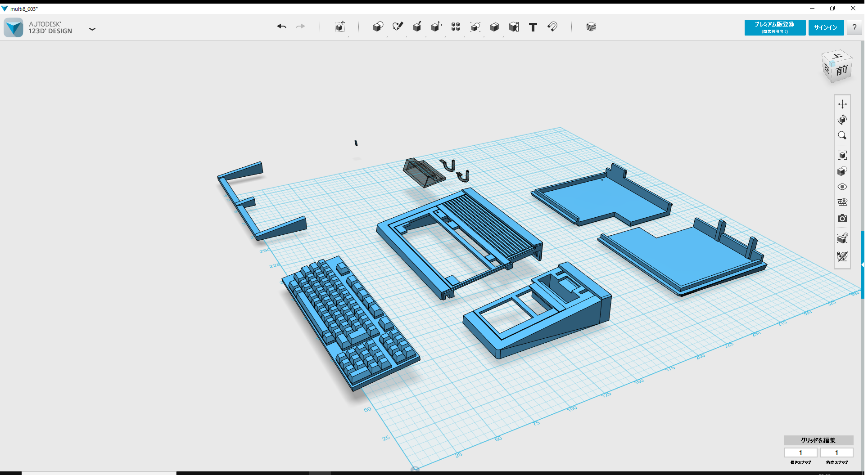Click the サインイン button

(x=826, y=27)
